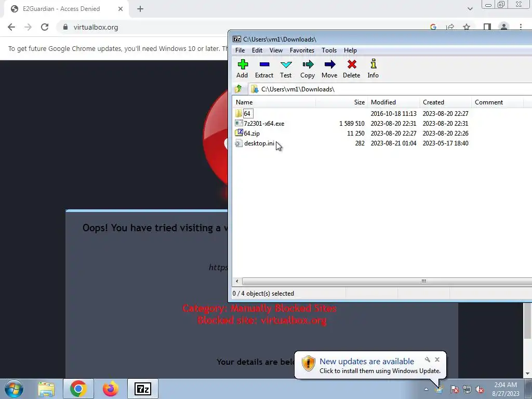Open the update balloon wrench settings icon

[x=428, y=360]
